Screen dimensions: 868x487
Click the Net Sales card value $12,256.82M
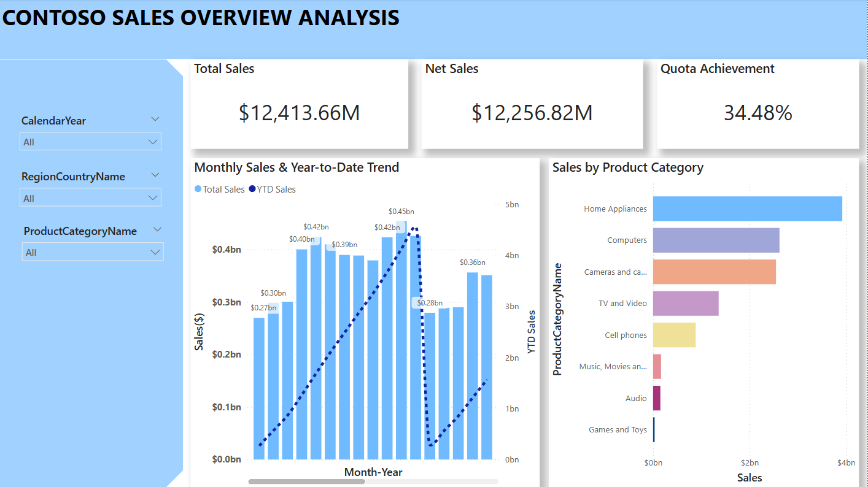coord(532,112)
